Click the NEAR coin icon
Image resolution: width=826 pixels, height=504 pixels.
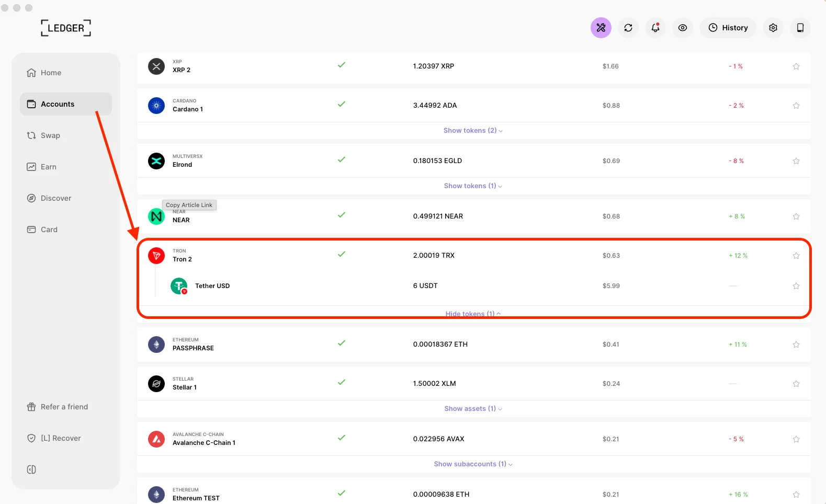click(156, 216)
